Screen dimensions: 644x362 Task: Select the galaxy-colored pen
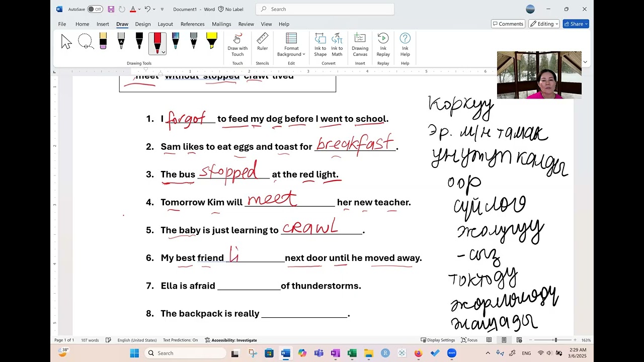tap(176, 41)
